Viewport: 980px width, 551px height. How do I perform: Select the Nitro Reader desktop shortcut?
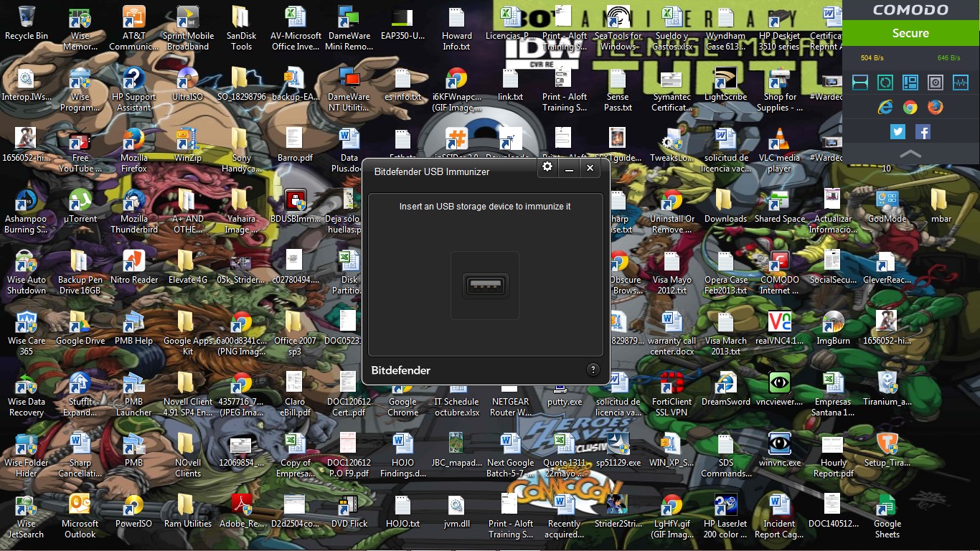tap(134, 267)
